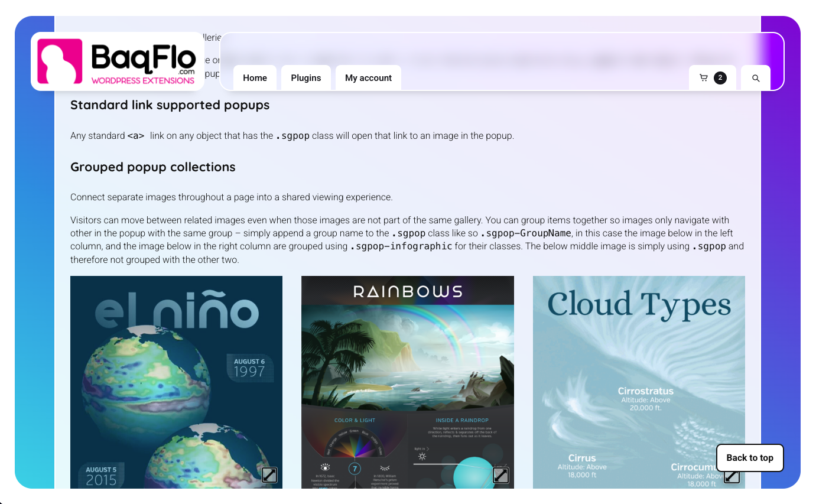Click the Back to top button

[x=750, y=458]
